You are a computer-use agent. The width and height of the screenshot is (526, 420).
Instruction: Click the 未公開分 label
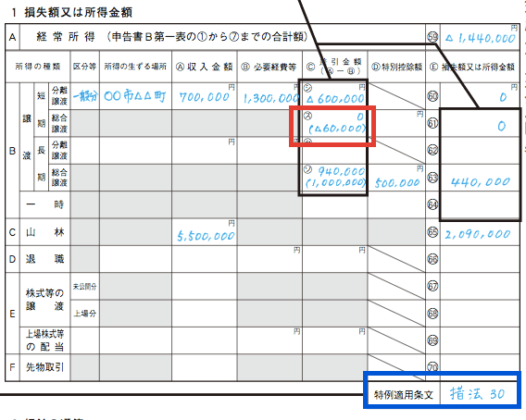click(84, 286)
